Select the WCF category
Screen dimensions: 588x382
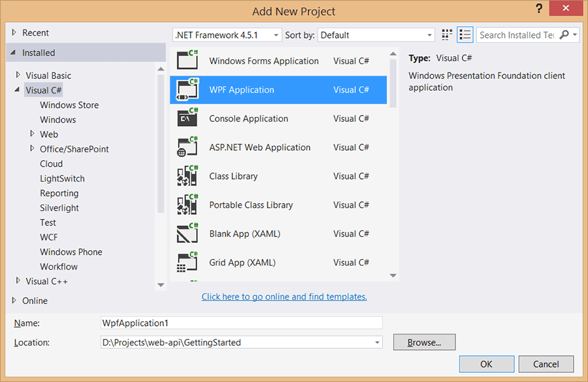tap(49, 237)
